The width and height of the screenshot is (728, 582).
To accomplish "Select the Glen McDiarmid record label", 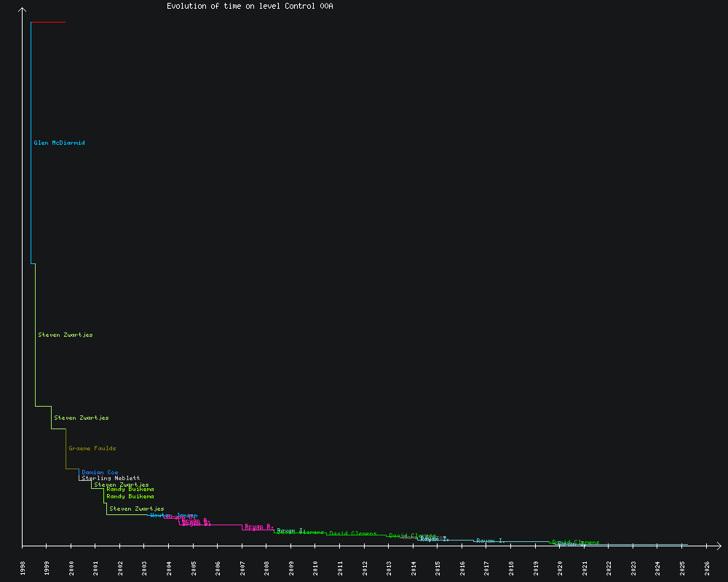I will (59, 143).
